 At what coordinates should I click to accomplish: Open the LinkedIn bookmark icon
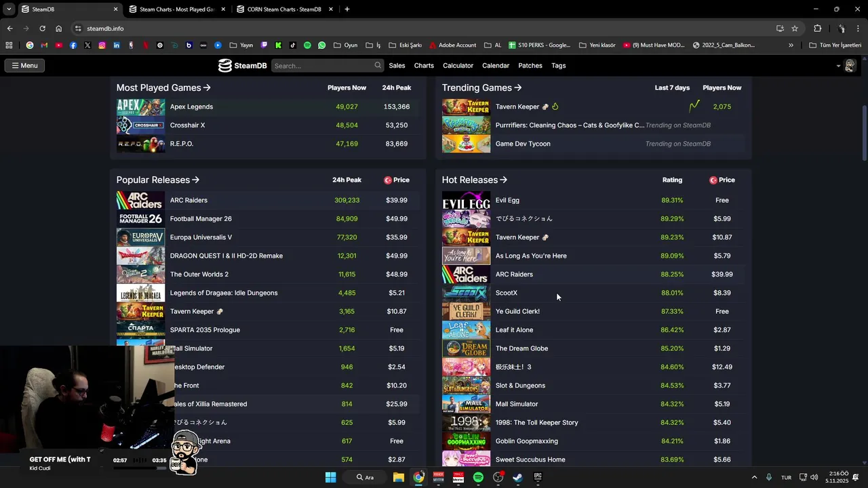point(117,45)
